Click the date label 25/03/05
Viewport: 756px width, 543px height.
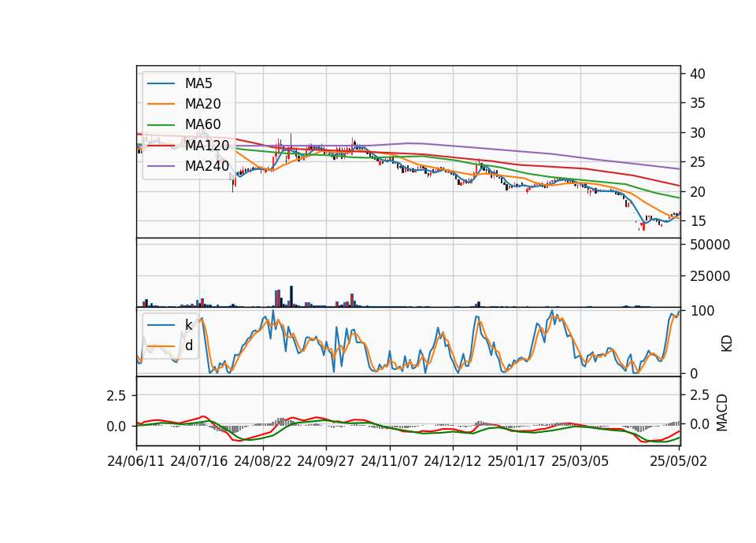[x=580, y=461]
